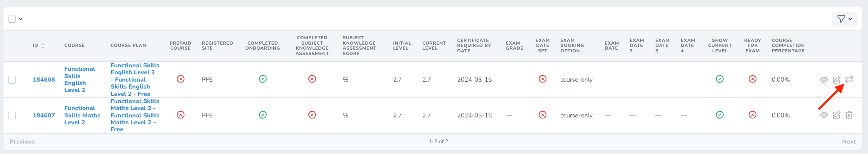Tick the checkbox for row 184607

(12, 115)
